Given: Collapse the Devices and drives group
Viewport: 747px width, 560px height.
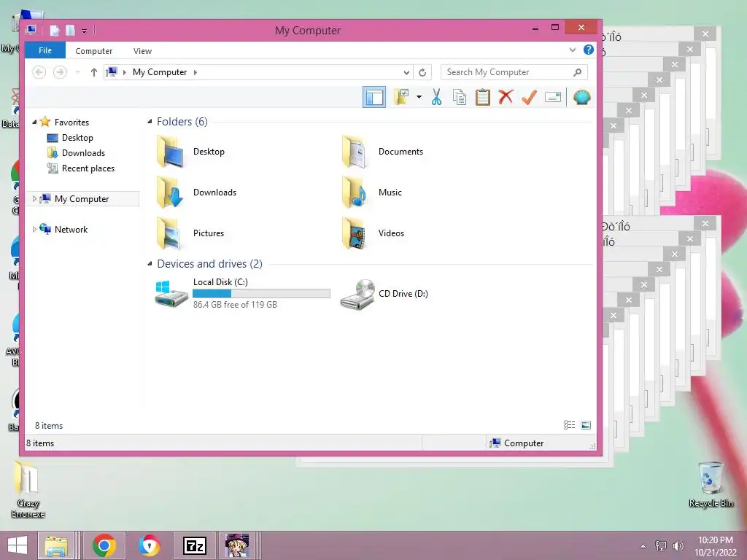Looking at the screenshot, I should (150, 263).
